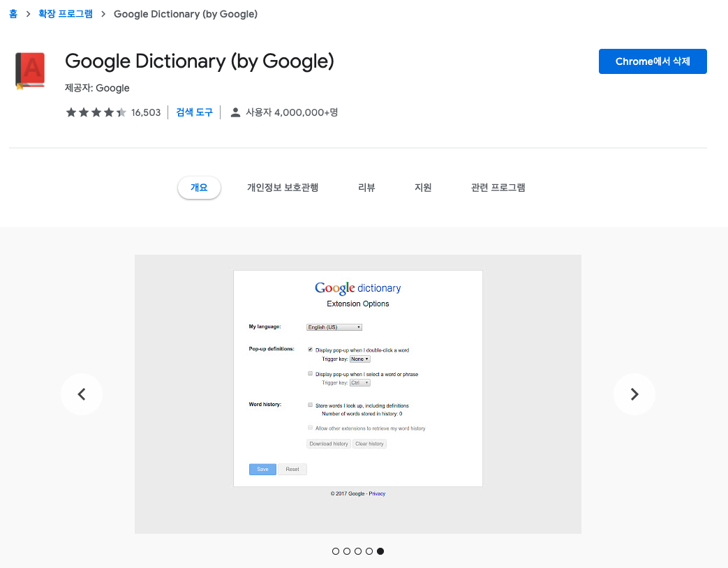Click the 'Google Dictionary (by Google)' page title
This screenshot has width=728, height=568.
point(200,61)
